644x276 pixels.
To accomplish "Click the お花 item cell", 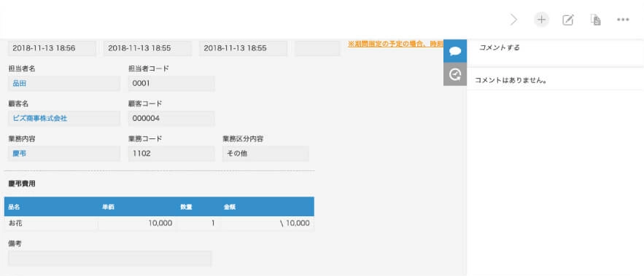I will 51,224.
